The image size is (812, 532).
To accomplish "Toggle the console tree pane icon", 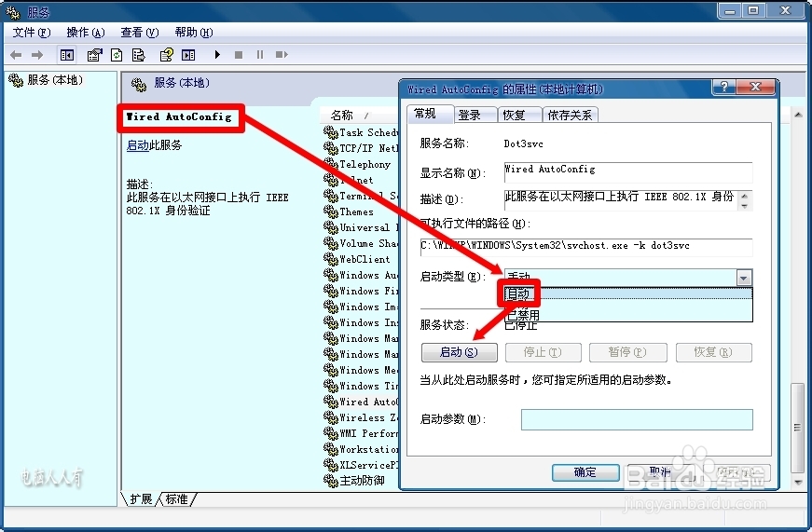I will pyautogui.click(x=67, y=55).
